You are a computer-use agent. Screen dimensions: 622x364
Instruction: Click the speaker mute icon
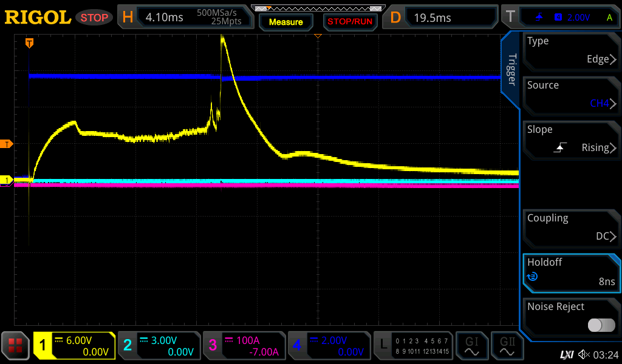point(583,354)
